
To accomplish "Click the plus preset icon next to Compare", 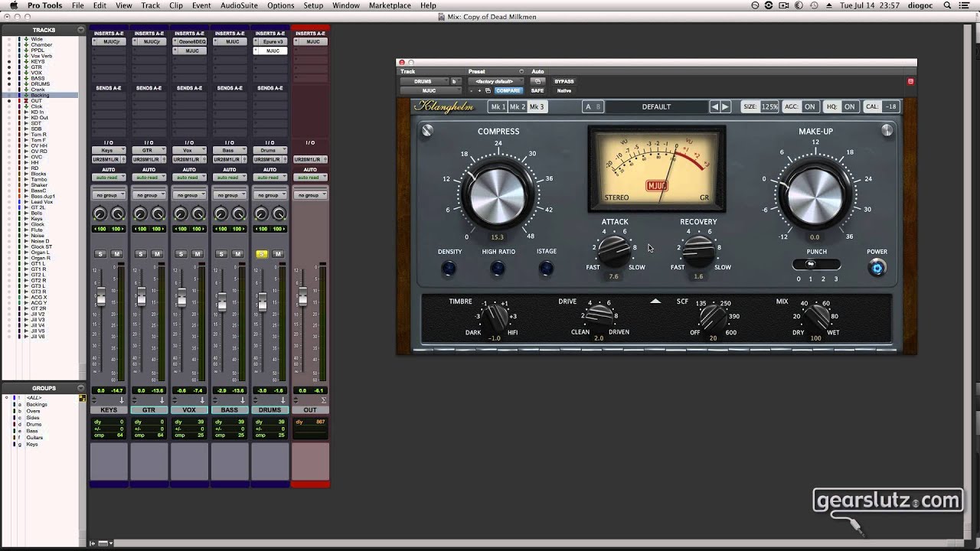I will click(x=480, y=90).
